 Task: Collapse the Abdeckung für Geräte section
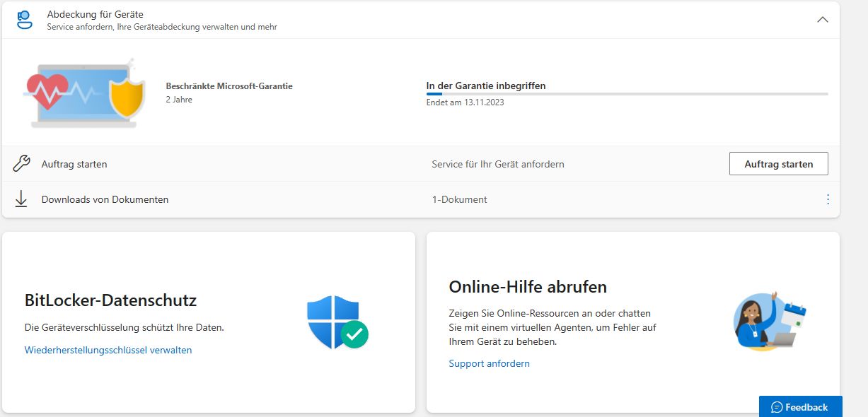click(x=823, y=20)
